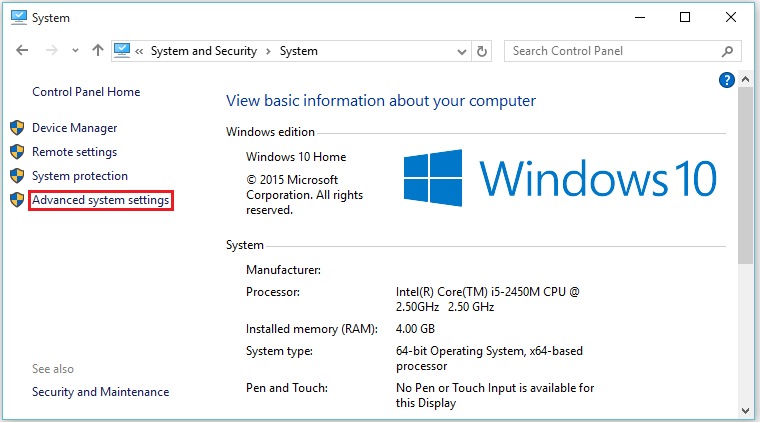Go up one level with the up arrow
Screen dimensions: 760x423
[x=98, y=50]
